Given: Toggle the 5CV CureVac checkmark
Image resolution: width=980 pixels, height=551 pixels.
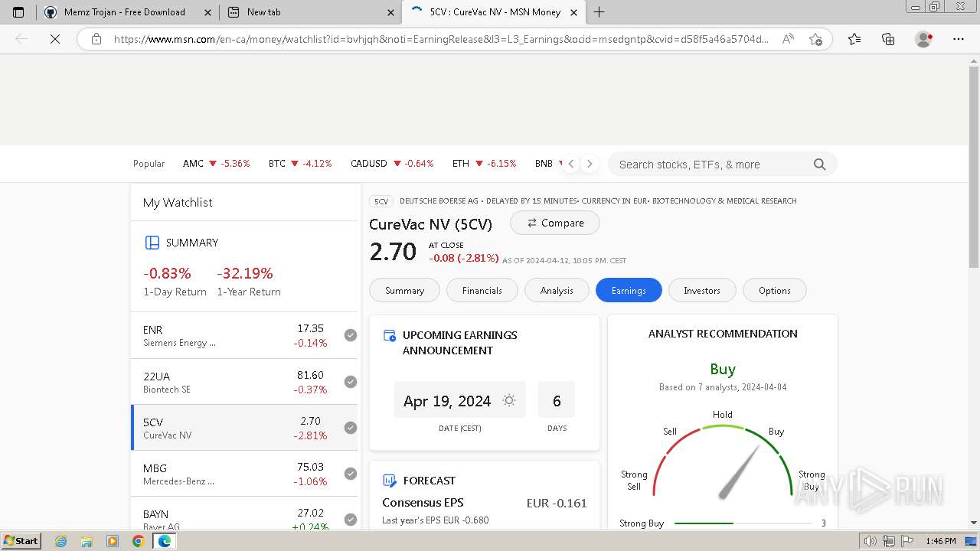Looking at the screenshot, I should (351, 428).
